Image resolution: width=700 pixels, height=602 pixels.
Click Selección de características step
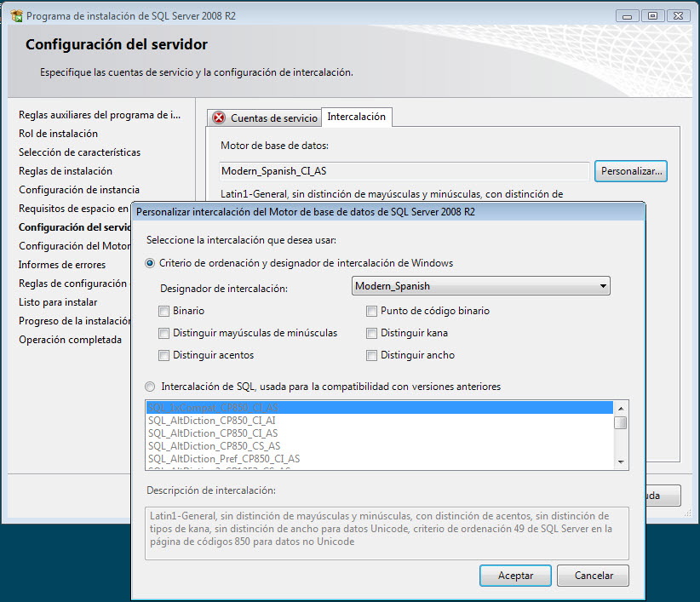[x=79, y=152]
